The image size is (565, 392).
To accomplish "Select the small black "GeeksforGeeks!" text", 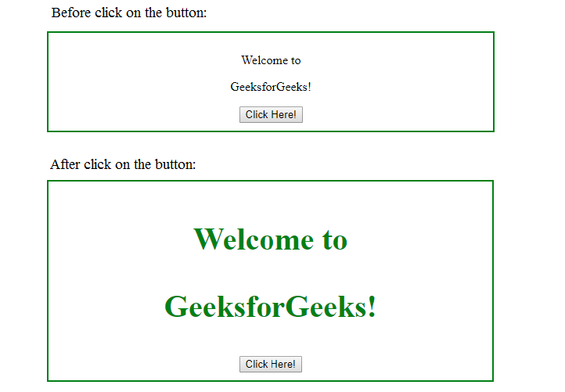I will (271, 87).
